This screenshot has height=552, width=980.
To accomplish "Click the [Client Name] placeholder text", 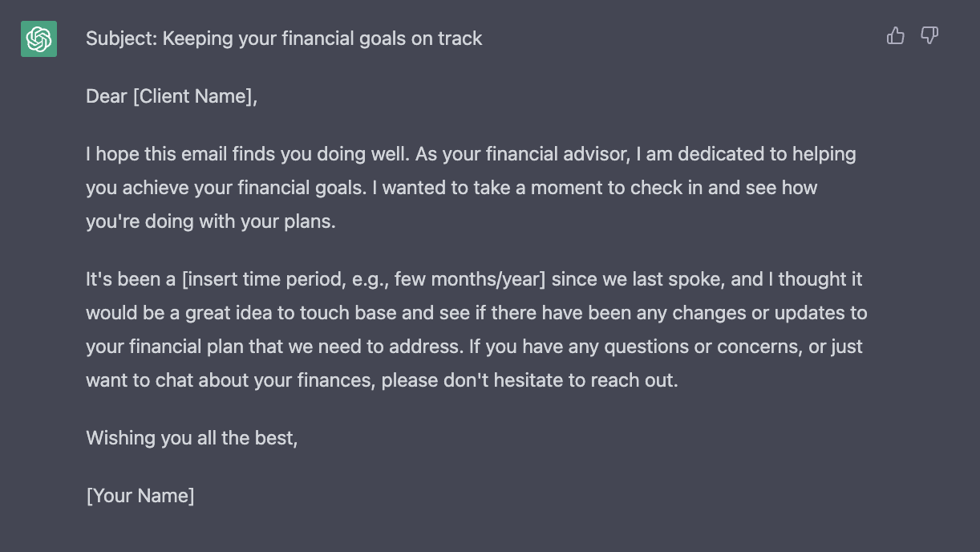I will 192,96.
